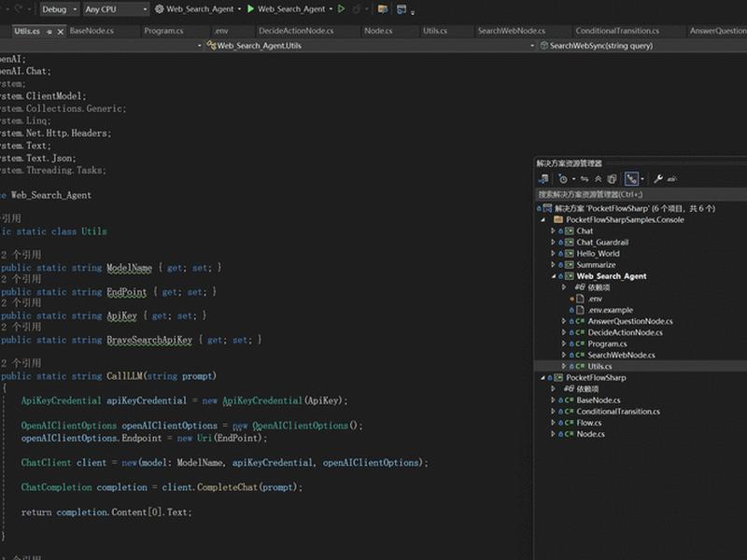This screenshot has height=560, width=747.
Task: Select DecideActionNode.cs in Solution Explorer
Action: coord(625,332)
